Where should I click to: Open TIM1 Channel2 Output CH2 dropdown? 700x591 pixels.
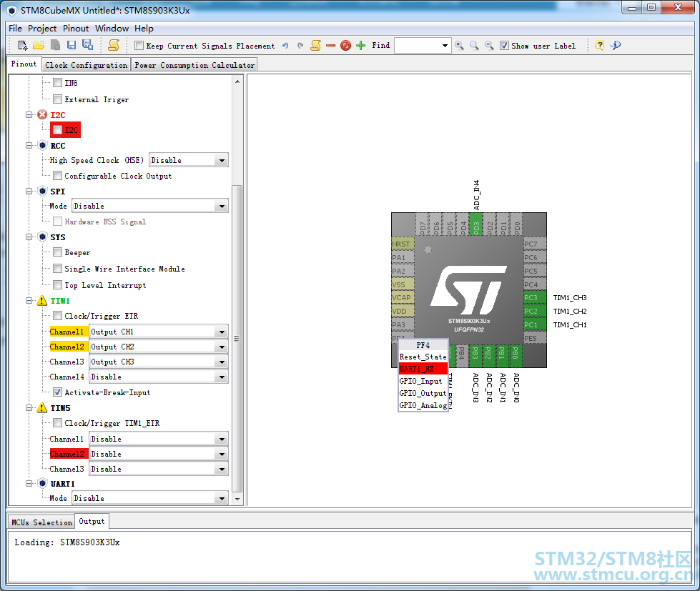coord(159,347)
